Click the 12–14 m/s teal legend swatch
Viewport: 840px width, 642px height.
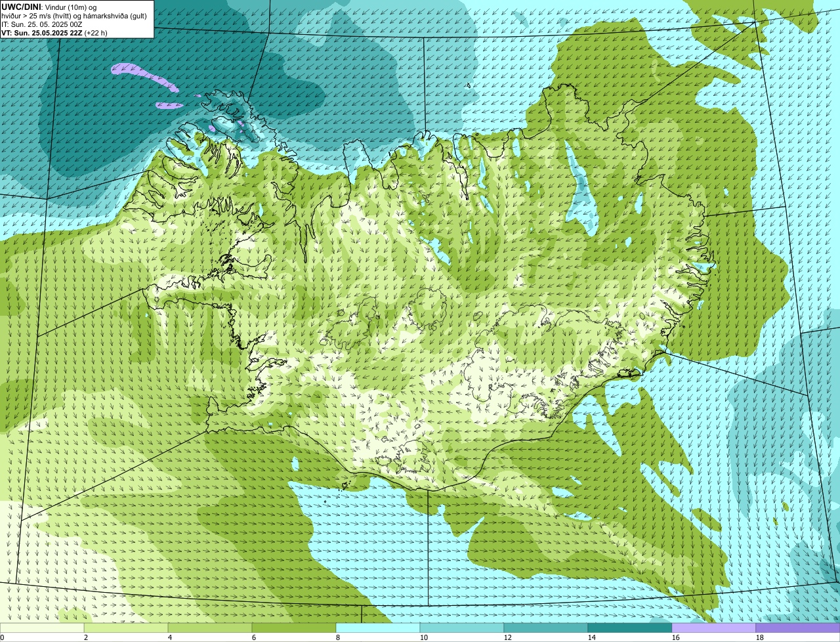pyautogui.click(x=546, y=628)
